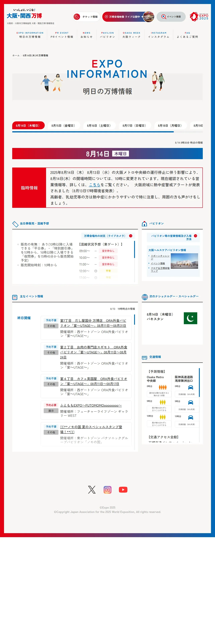
Task: Click the bus icon by 交通情報
Action: [144, 358]
